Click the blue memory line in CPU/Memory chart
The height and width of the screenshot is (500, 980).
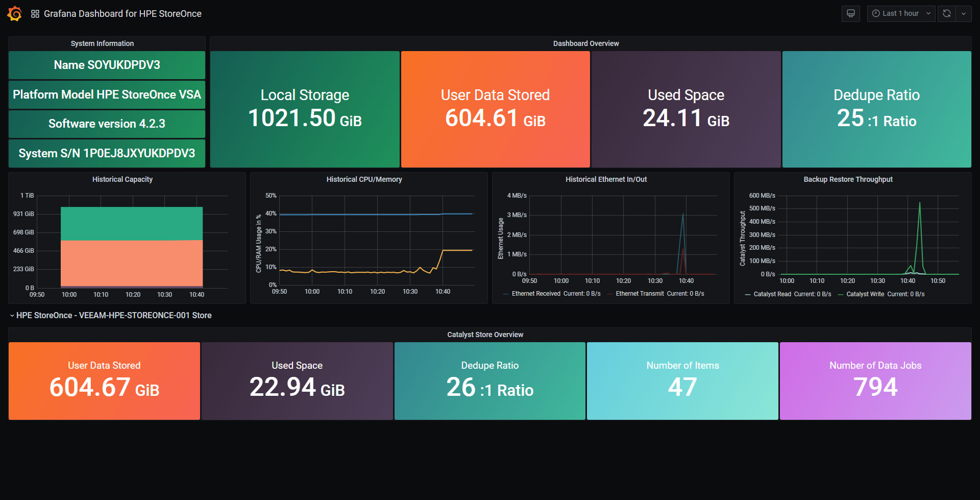[x=376, y=215]
